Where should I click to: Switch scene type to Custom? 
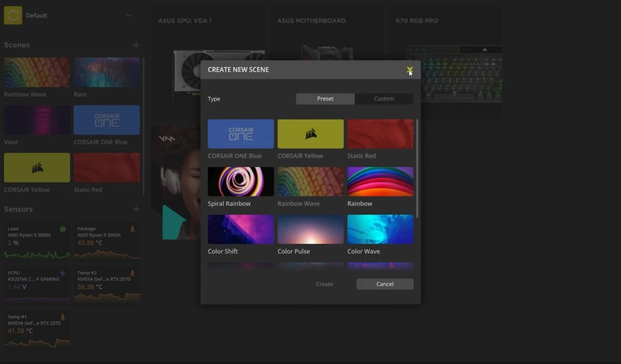point(384,99)
